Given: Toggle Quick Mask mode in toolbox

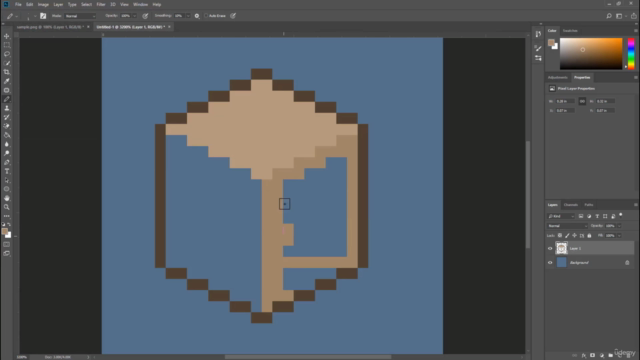Looking at the screenshot, I should point(7,244).
